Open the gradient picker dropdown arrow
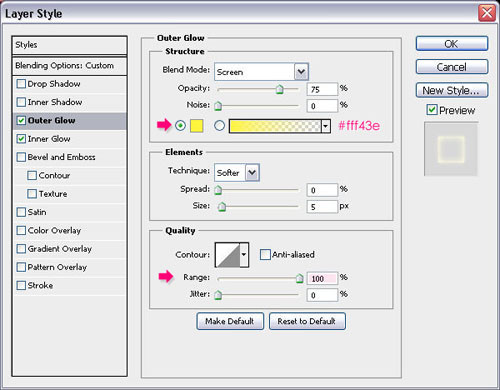The width and height of the screenshot is (500, 390). pos(326,126)
